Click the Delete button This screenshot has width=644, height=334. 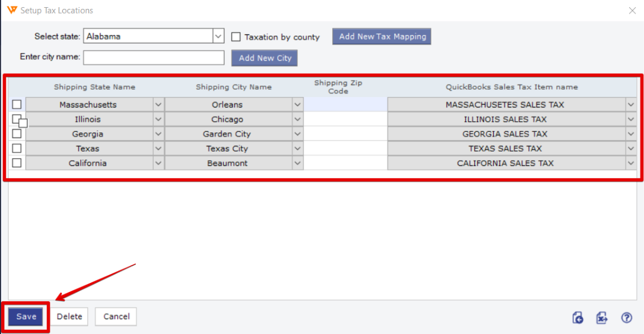[69, 317]
